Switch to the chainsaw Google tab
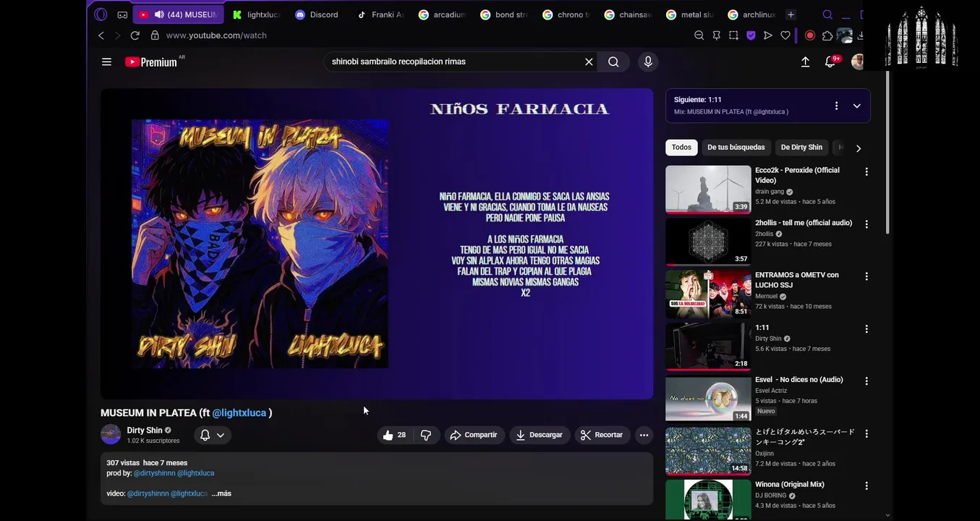The height and width of the screenshot is (521, 980). (x=629, y=14)
